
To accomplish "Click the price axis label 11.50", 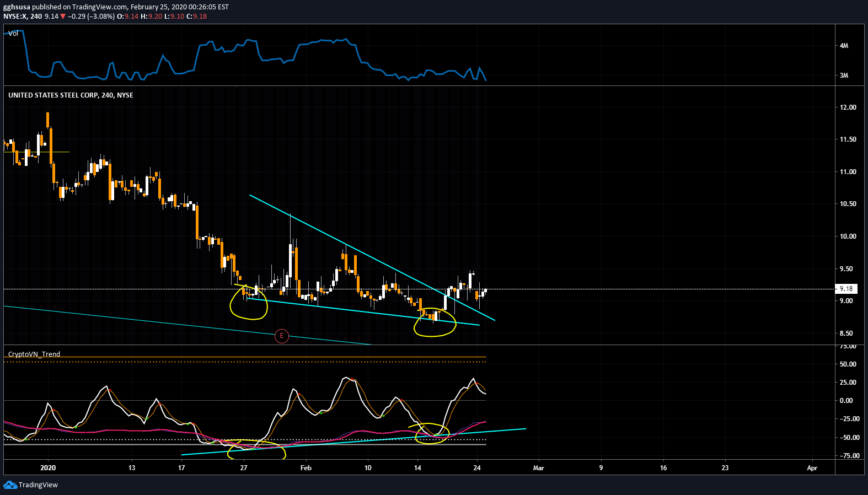I will [x=848, y=139].
